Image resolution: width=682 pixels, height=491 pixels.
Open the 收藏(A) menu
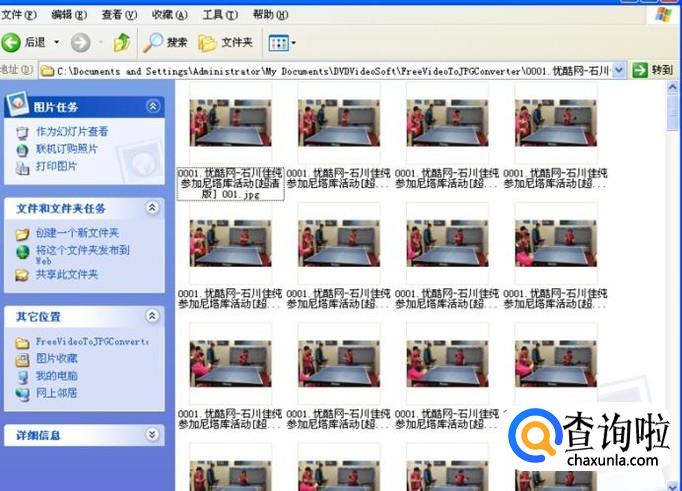coord(169,15)
